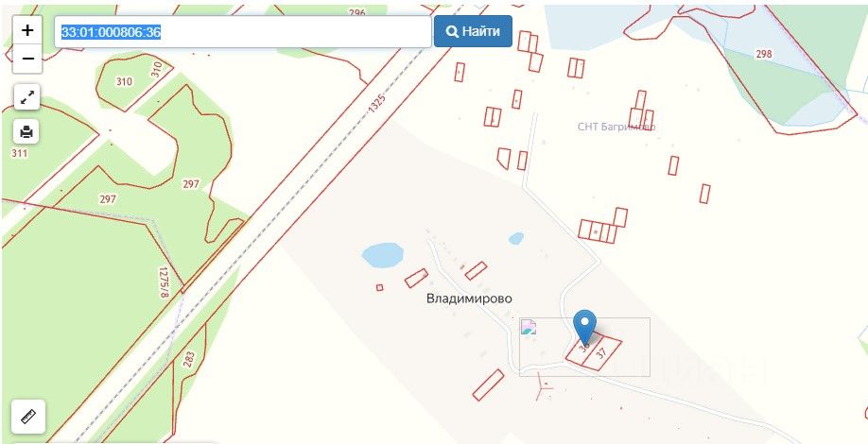Click the road parcel labeled 1325

(x=376, y=105)
